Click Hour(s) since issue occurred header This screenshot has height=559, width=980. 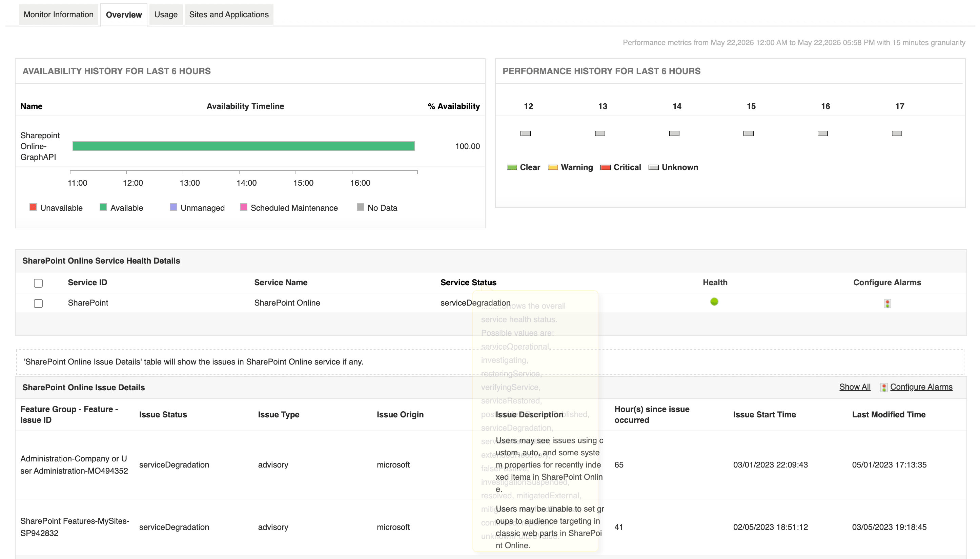click(x=652, y=415)
